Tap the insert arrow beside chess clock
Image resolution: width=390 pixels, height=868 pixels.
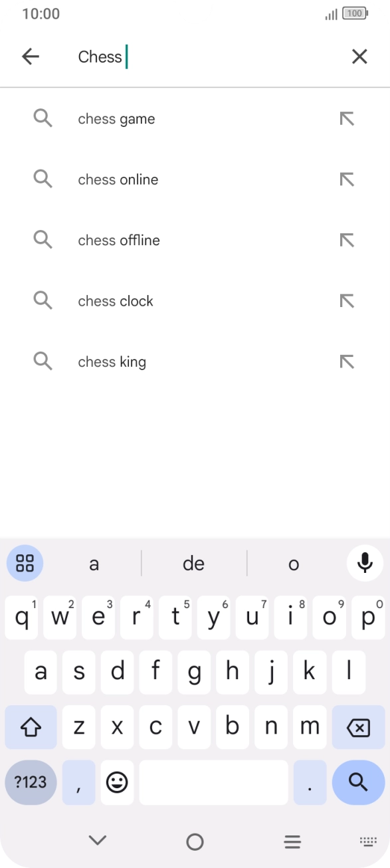(347, 300)
